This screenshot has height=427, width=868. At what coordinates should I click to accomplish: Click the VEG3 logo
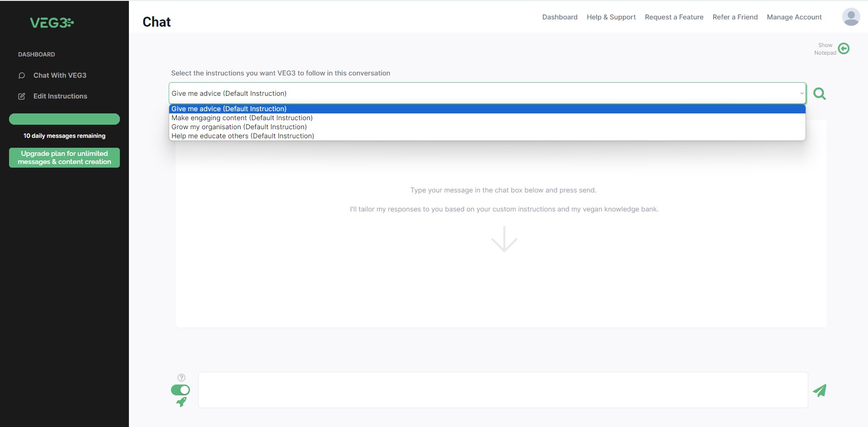tap(52, 23)
